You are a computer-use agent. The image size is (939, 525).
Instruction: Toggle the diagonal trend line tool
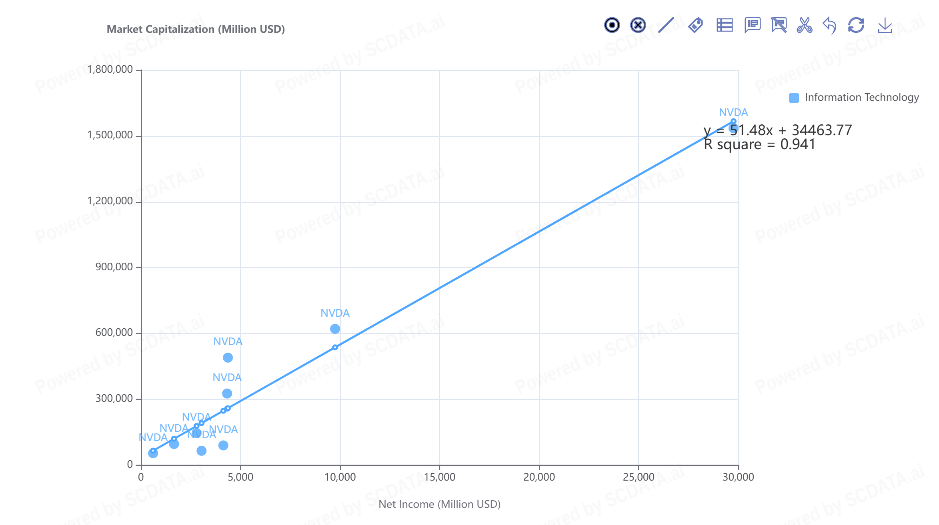pyautogui.click(x=666, y=25)
